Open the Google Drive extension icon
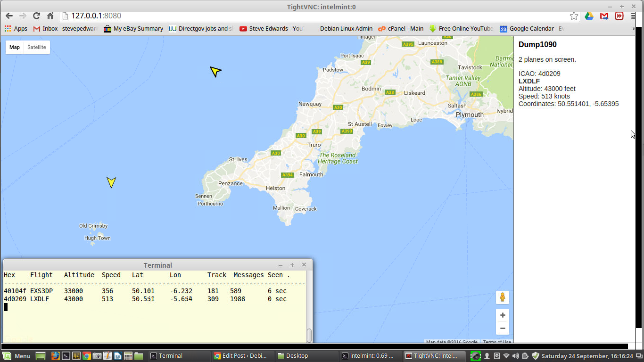The width and height of the screenshot is (644, 362). pyautogui.click(x=589, y=16)
